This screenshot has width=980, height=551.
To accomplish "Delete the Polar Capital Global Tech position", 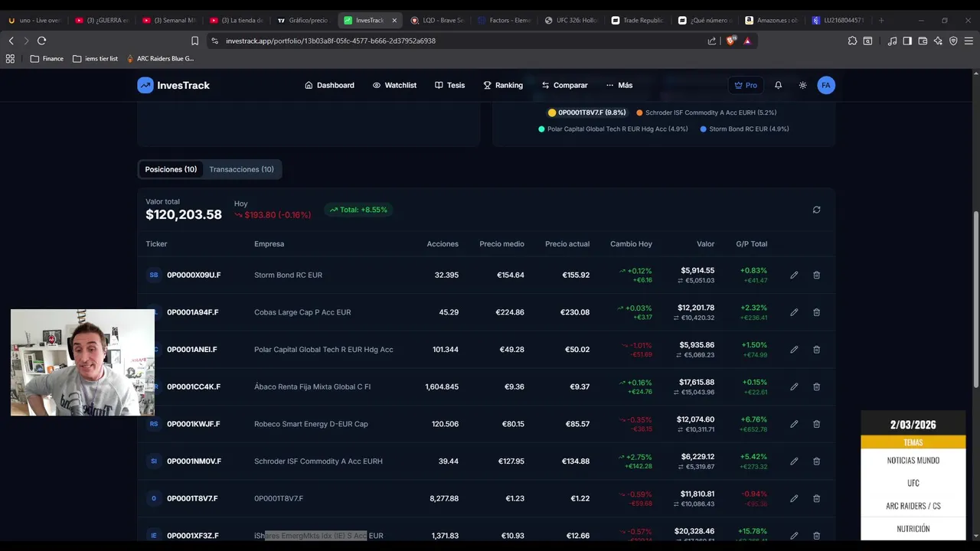I will pyautogui.click(x=816, y=349).
